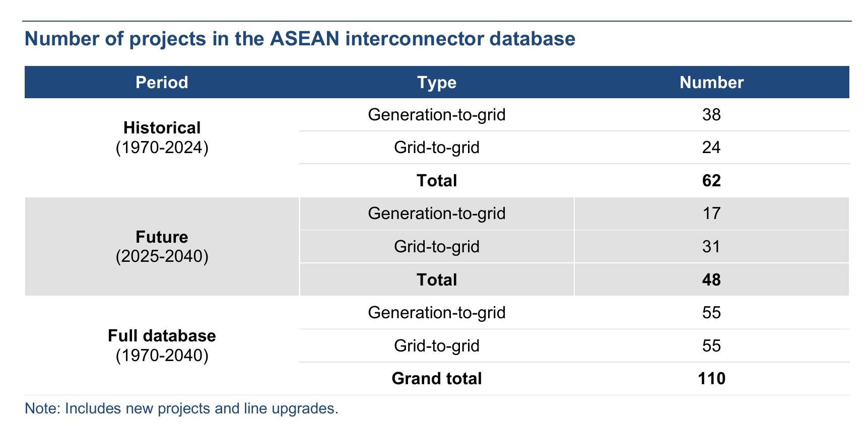The image size is (868, 426).
Task: Click the value 17 in Number column
Action: (711, 214)
